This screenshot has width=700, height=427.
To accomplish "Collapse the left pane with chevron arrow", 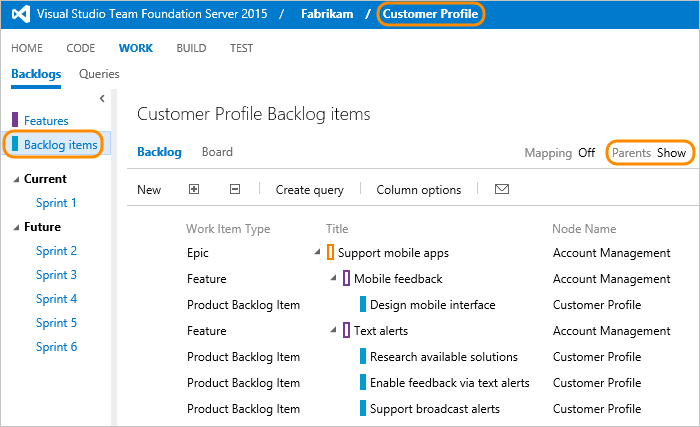I will tap(102, 98).
